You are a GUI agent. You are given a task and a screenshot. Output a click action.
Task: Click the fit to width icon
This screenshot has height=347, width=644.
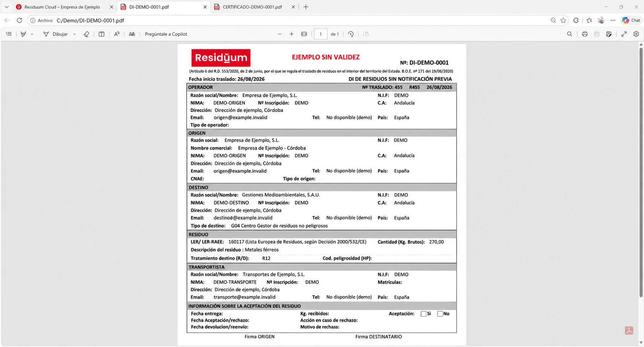[x=304, y=34]
